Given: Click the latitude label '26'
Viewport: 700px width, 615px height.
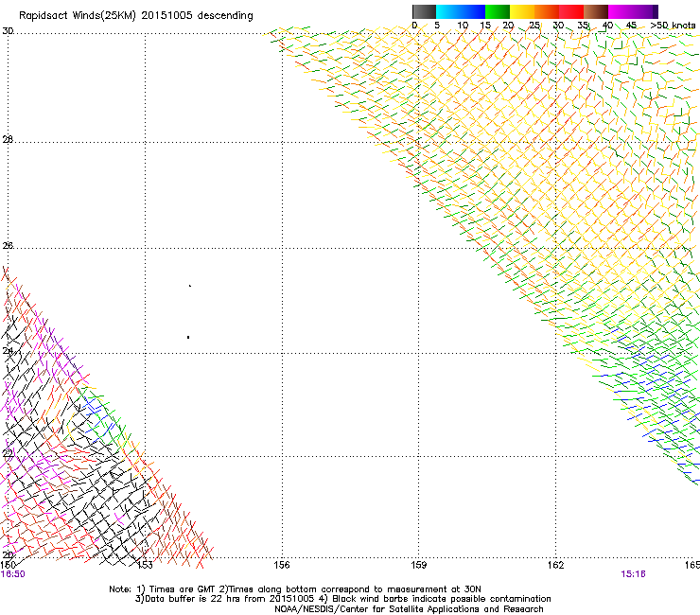Looking at the screenshot, I should tap(8, 245).
